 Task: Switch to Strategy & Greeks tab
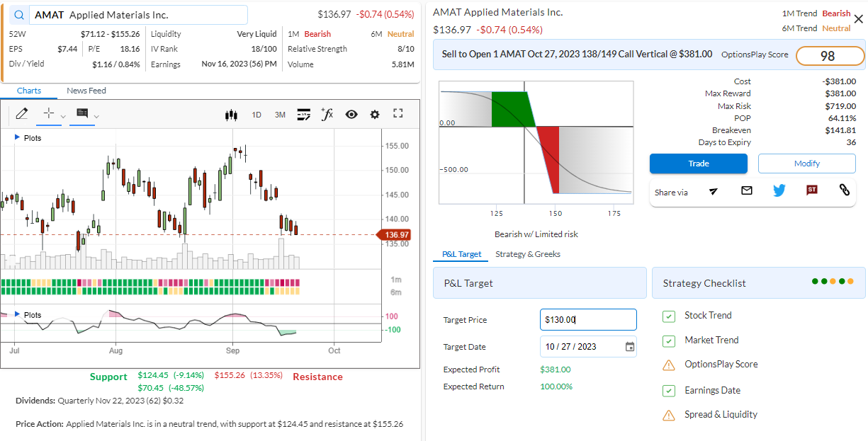click(528, 254)
